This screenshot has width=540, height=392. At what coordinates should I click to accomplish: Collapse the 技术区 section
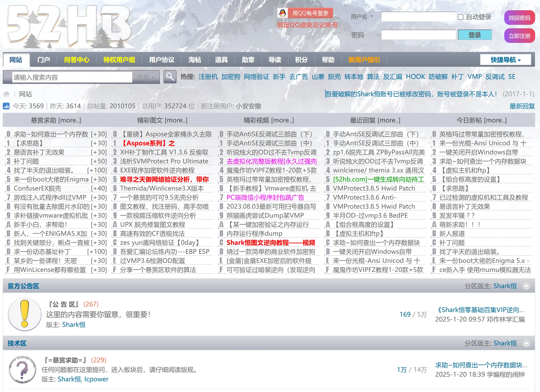pyautogui.click(x=526, y=343)
